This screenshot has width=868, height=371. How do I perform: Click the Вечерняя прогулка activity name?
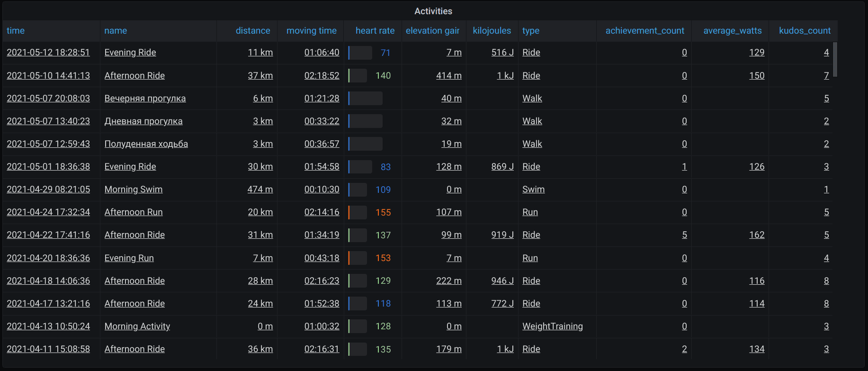145,99
